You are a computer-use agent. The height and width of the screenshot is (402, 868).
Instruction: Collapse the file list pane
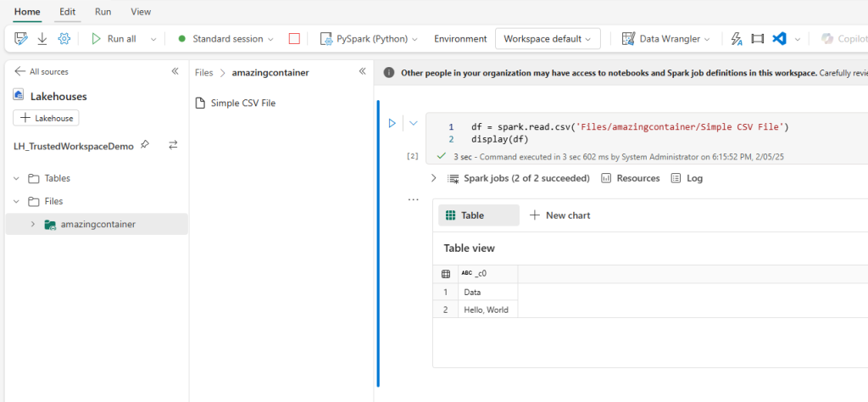(363, 71)
